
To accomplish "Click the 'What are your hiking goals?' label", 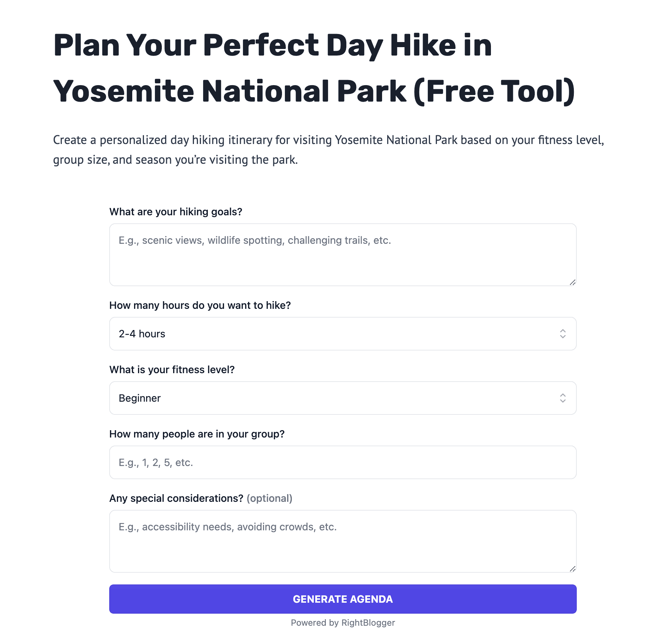I will point(176,212).
